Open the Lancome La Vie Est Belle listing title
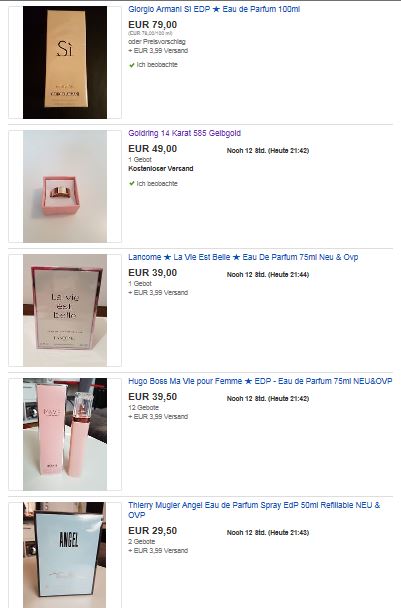This screenshot has width=401, height=608. pyautogui.click(x=243, y=257)
